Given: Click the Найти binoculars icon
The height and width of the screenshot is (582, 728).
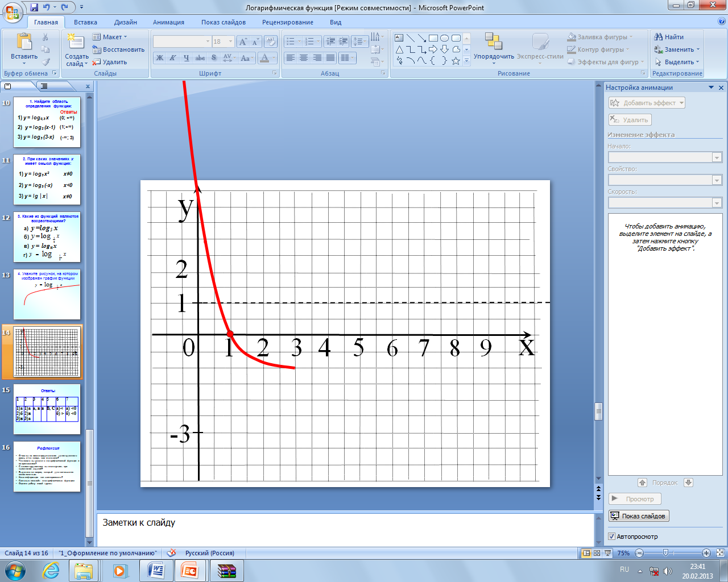Looking at the screenshot, I should (x=659, y=37).
